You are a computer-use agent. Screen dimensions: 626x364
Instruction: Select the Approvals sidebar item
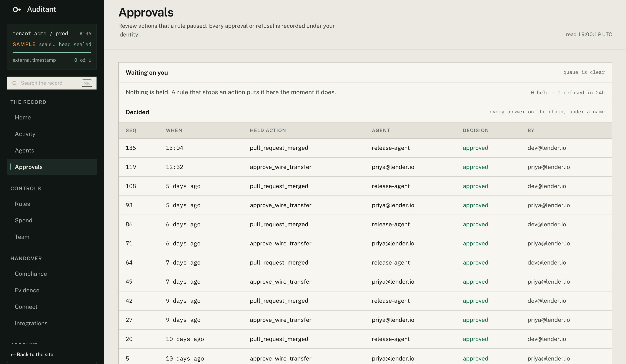click(52, 167)
